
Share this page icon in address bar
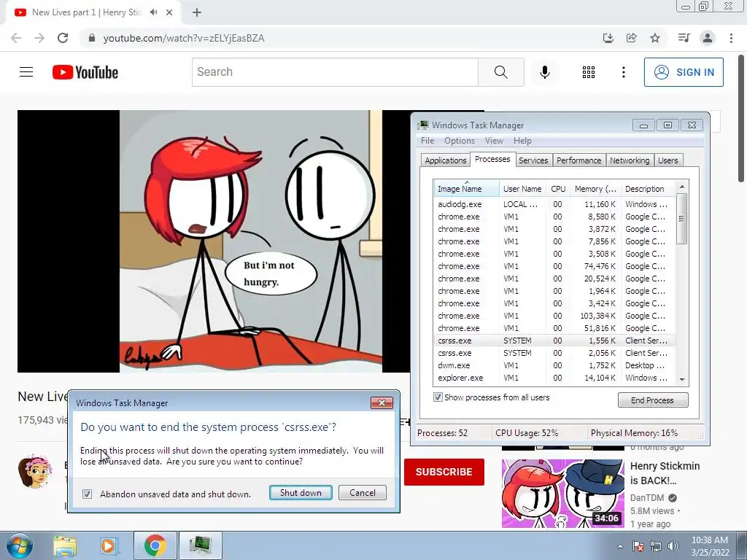click(632, 38)
